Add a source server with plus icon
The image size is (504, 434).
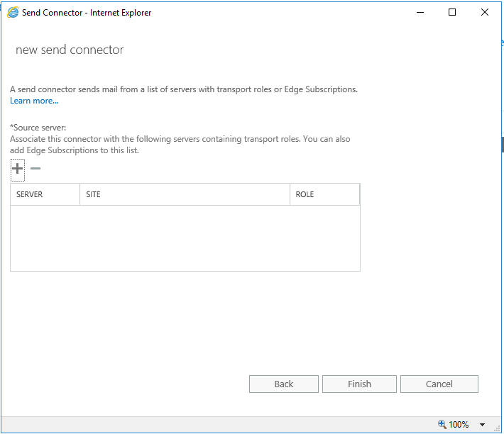[x=17, y=169]
